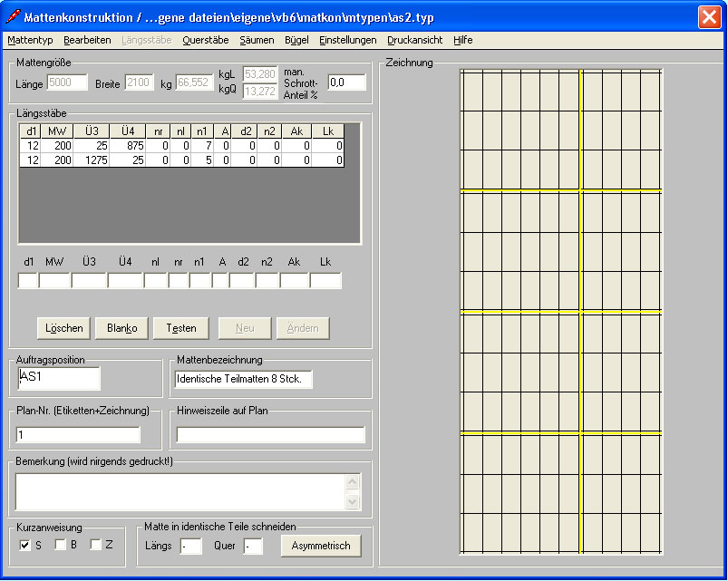This screenshot has height=581, width=728.
Task: Click the Auftragsposition field with AS1
Action: click(59, 378)
